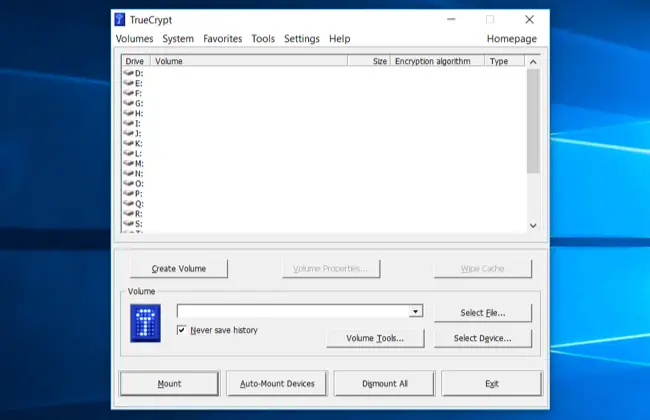Screen dimensions: 650x420
Task: Open the Favorites menu
Action: [223, 39]
